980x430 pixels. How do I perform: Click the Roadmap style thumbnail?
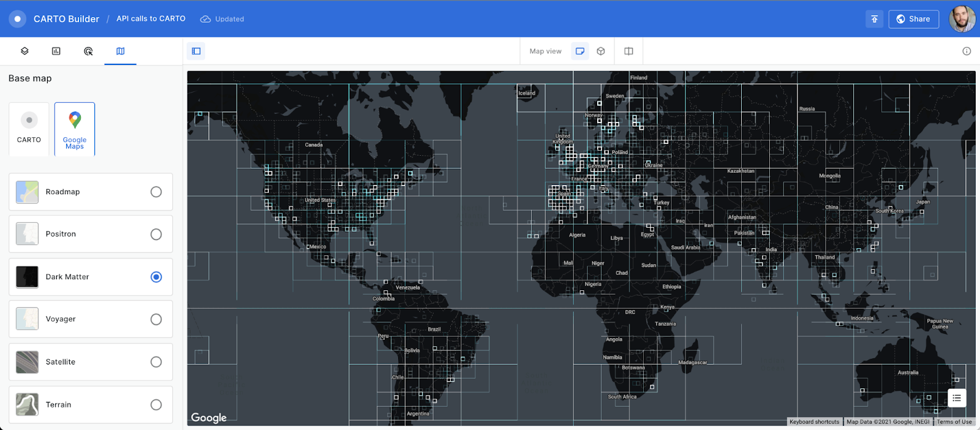pyautogui.click(x=28, y=192)
